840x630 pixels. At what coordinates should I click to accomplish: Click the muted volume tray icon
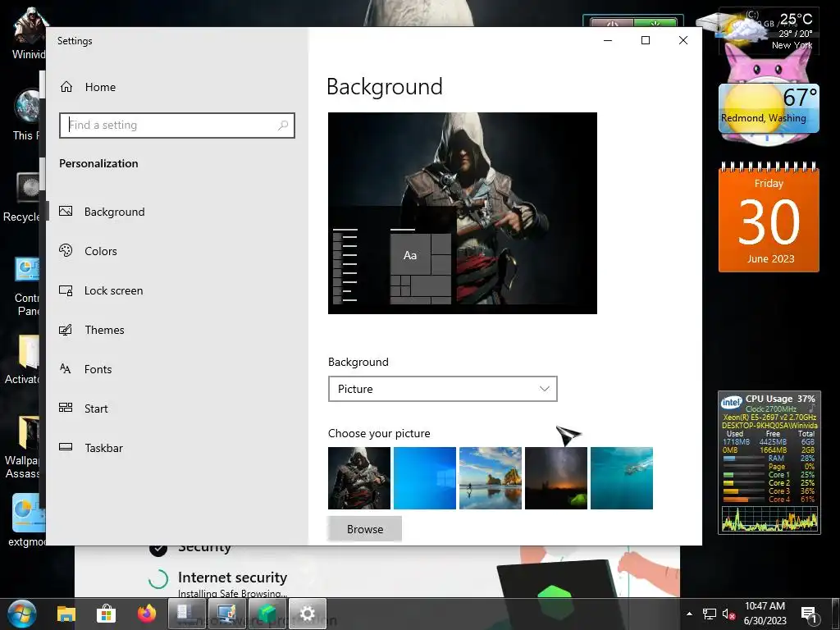(728, 614)
